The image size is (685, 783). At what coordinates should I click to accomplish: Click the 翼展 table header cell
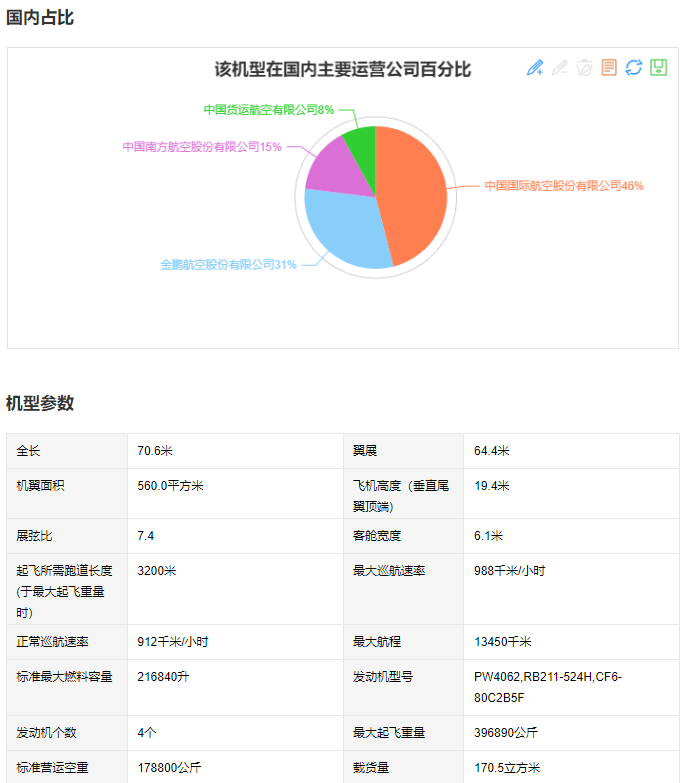pos(403,451)
